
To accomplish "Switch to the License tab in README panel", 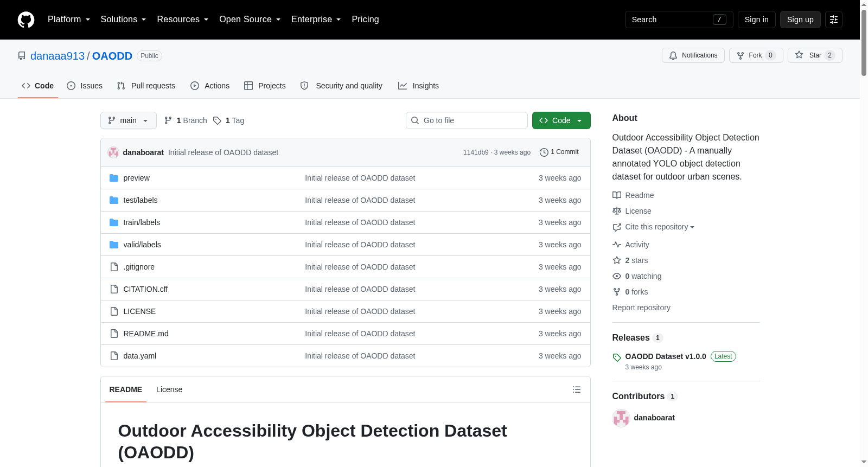I will pos(169,389).
